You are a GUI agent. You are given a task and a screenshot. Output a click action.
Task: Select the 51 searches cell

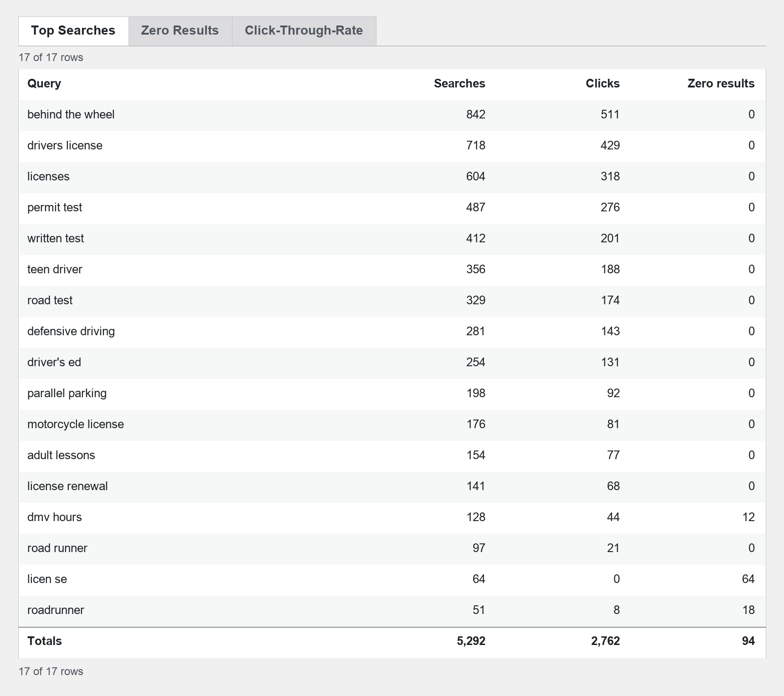point(479,610)
